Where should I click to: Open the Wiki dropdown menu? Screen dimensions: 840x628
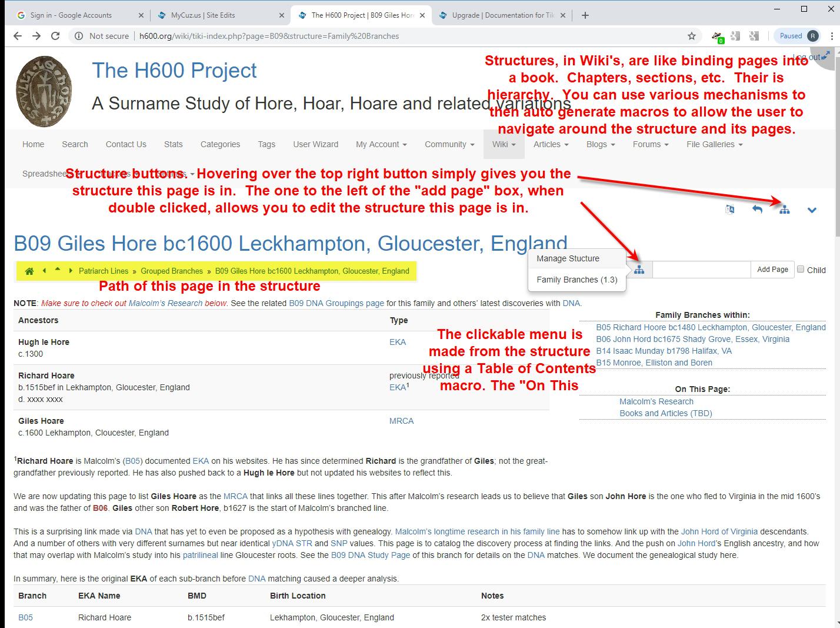tap(504, 144)
